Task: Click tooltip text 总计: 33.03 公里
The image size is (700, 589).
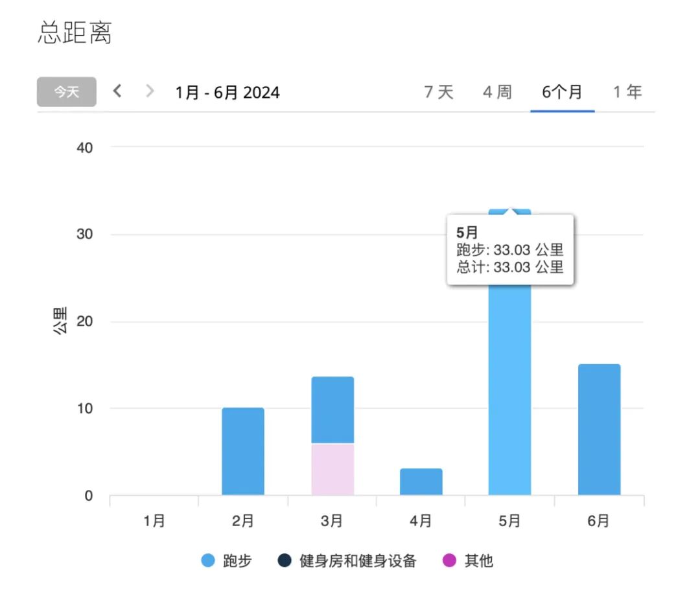Action: pos(510,267)
